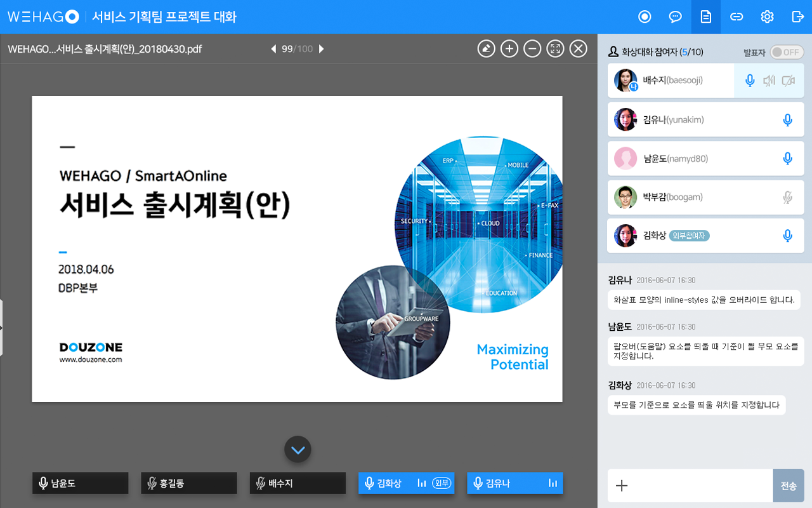This screenshot has width=812, height=508.
Task: Select 배수지 tile in bottom bar
Action: point(298,483)
